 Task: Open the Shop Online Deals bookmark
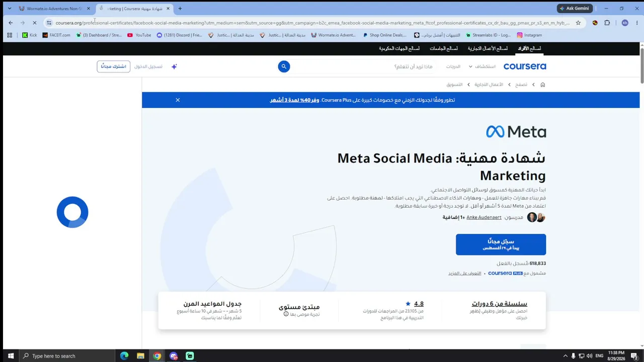[x=384, y=35]
